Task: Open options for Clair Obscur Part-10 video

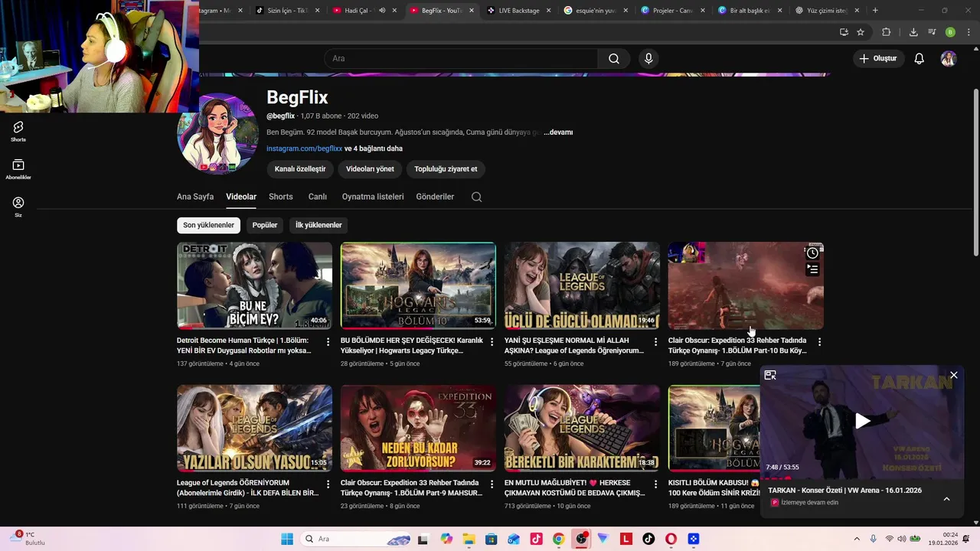Action: point(819,342)
